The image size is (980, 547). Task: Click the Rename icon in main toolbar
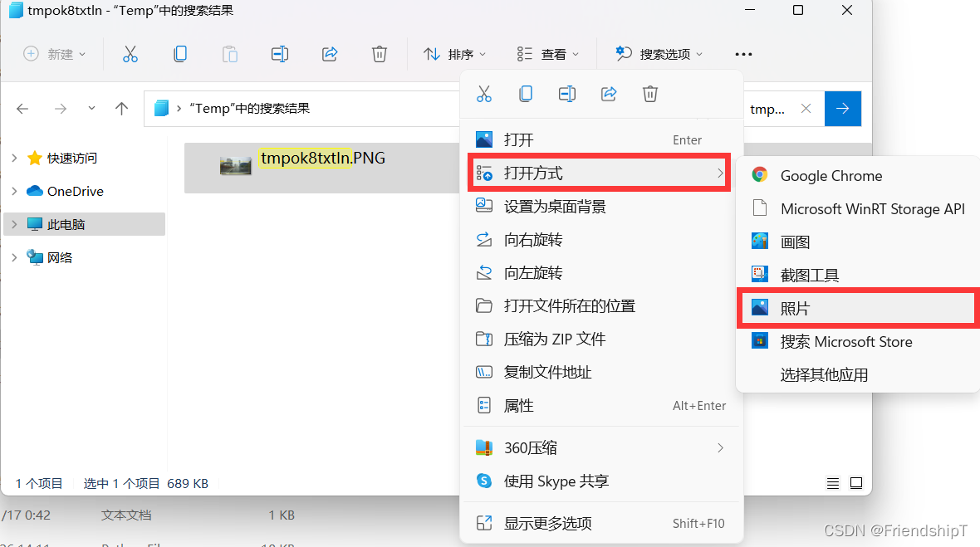[280, 54]
